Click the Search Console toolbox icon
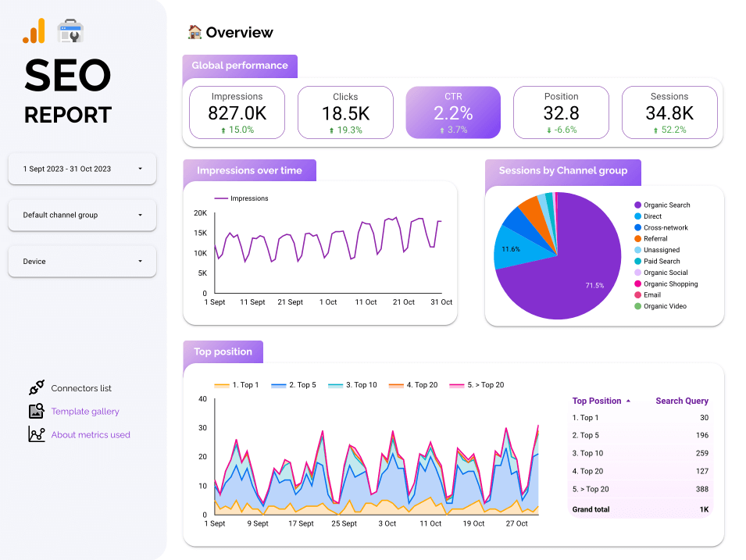This screenshot has width=746, height=560. click(70, 31)
